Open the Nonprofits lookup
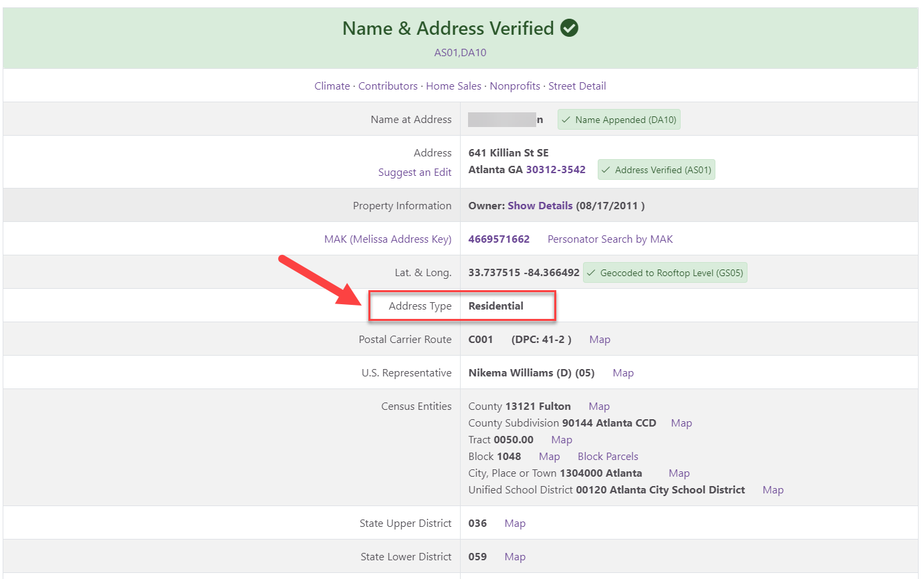 click(x=515, y=86)
